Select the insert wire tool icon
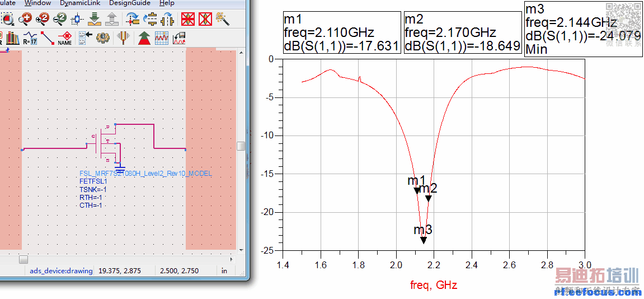Screen dimensions: 644x299 click(x=47, y=38)
